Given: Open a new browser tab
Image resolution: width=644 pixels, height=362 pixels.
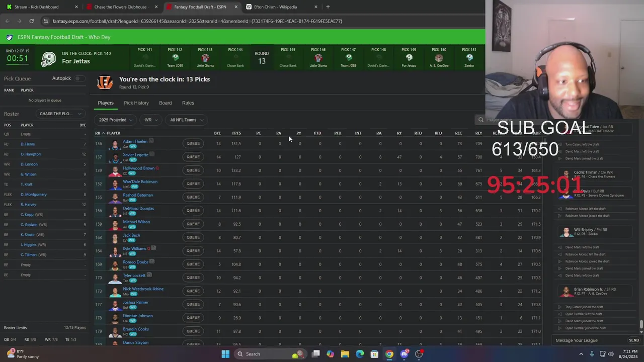Looking at the screenshot, I should pos(328,7).
